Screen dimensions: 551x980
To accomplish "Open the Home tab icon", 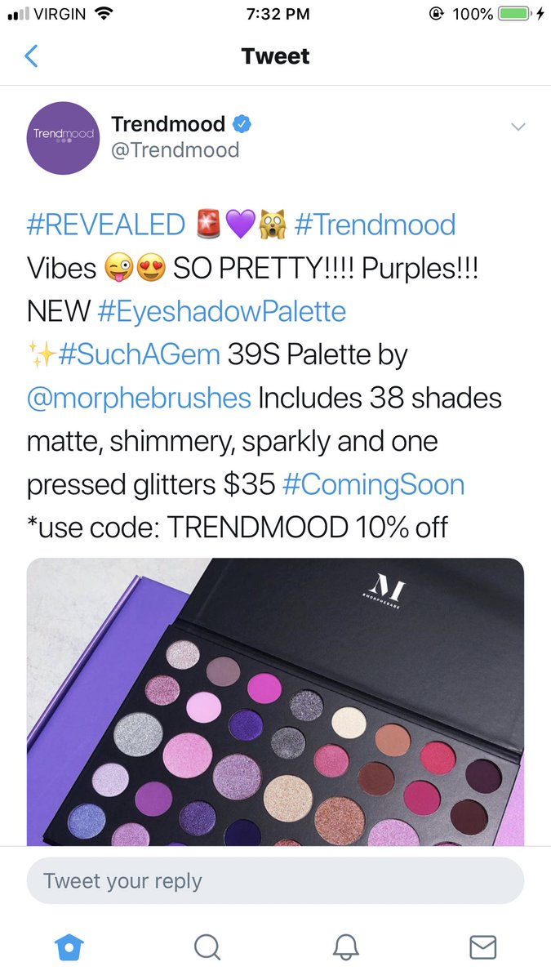I will (69, 947).
